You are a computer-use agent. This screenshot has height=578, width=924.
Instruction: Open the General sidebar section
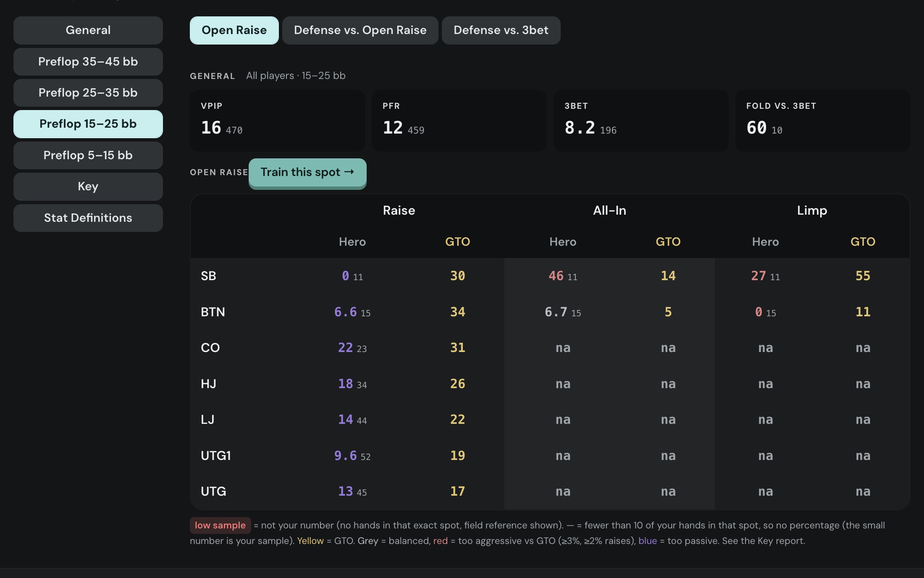[x=88, y=30]
